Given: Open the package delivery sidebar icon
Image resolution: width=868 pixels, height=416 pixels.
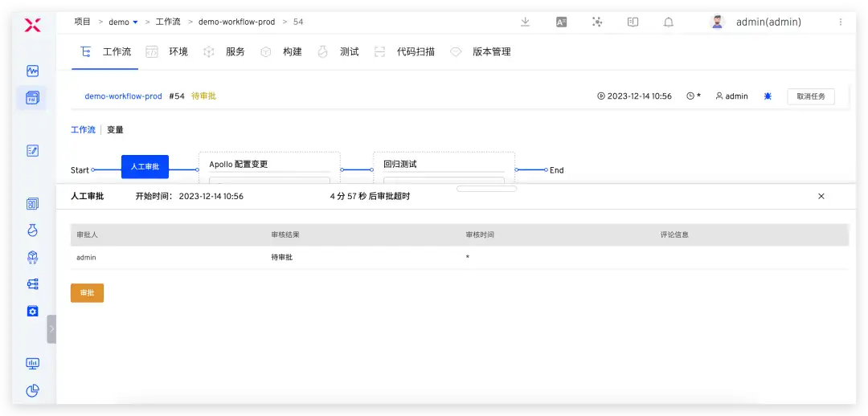Looking at the screenshot, I should pos(33,257).
